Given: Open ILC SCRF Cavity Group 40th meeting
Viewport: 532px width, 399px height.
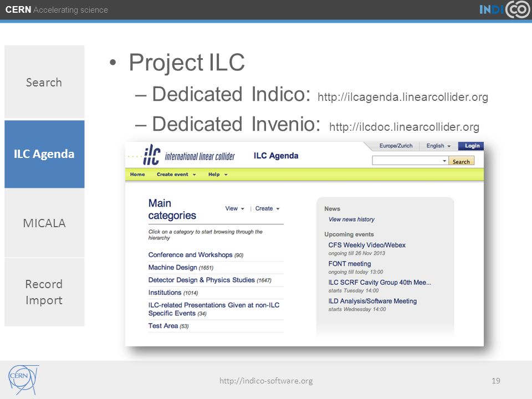Looking at the screenshot, I should pyautogui.click(x=380, y=282).
